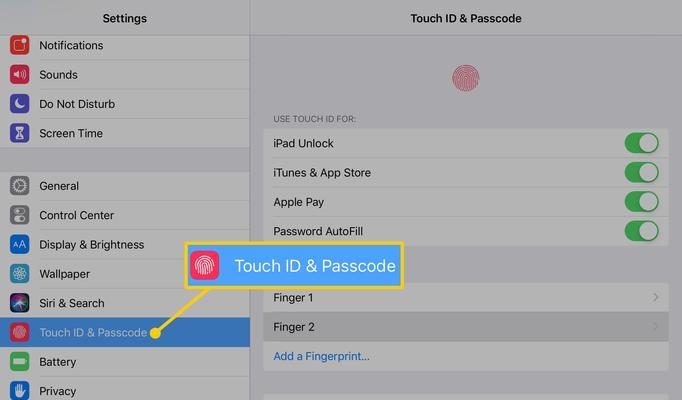Expand Finger 1 details chevron
The image size is (682, 400).
click(x=655, y=297)
